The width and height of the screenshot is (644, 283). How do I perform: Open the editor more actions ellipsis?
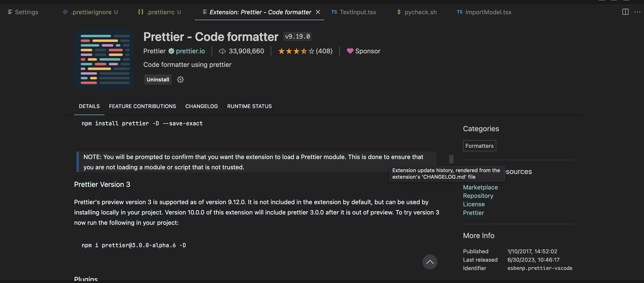[637, 12]
